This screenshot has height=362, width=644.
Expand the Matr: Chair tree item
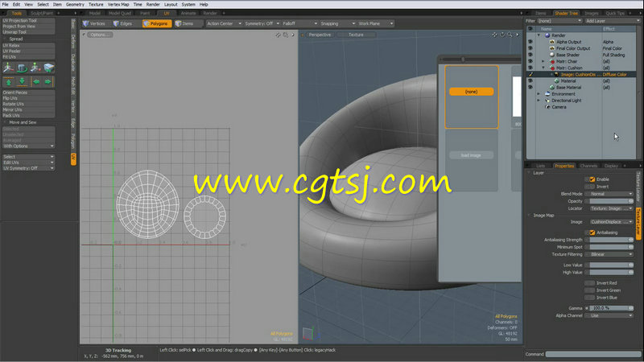coord(543,62)
